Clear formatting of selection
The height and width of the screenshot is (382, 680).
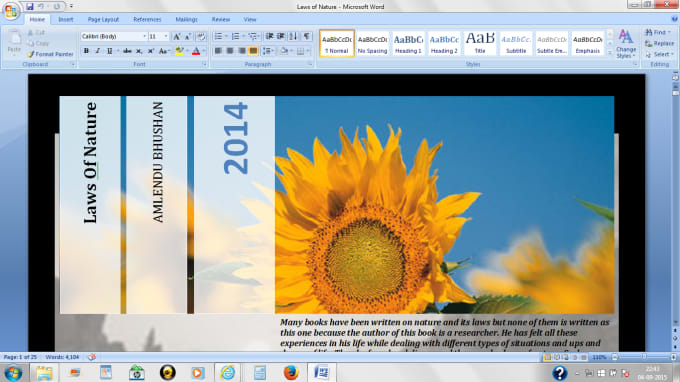pyautogui.click(x=201, y=37)
